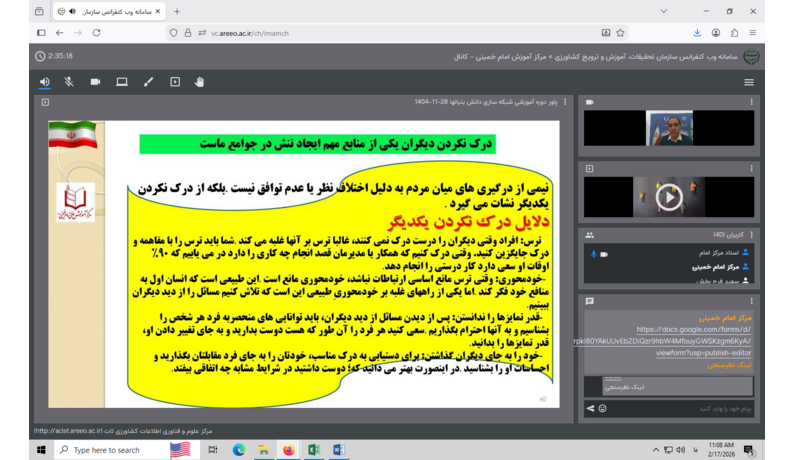Open Firefox View recent browsing button
Screen dimensions: 795x460
pyautogui.click(x=39, y=11)
